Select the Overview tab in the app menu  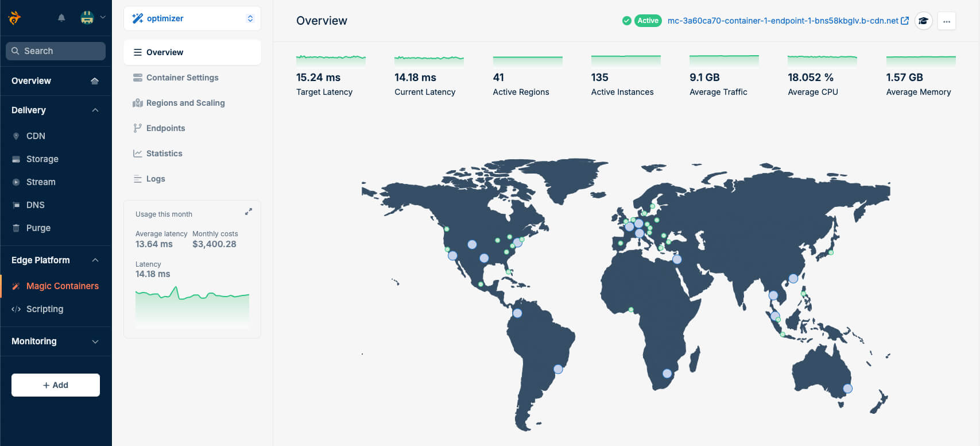pyautogui.click(x=192, y=52)
